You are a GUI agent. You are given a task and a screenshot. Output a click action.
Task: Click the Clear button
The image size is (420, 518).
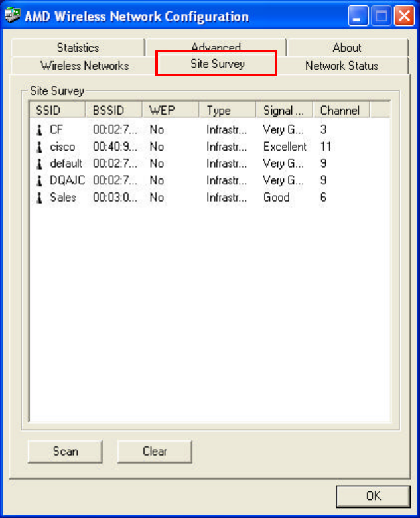point(155,451)
